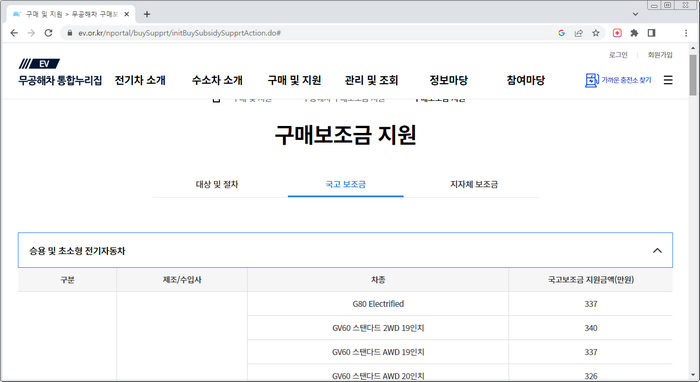The width and height of the screenshot is (700, 382).
Task: Open the tab search dropdown arrow
Action: click(x=635, y=14)
